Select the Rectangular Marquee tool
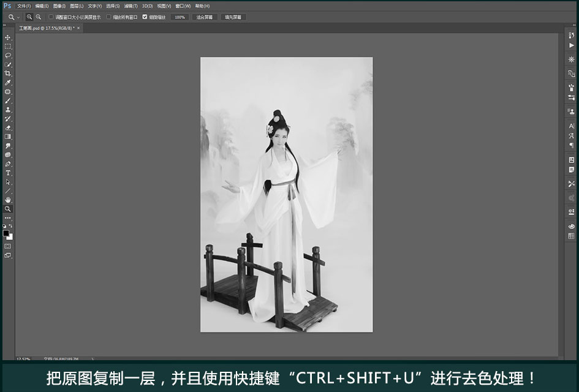Screen dimensions: 579x392 [8, 47]
